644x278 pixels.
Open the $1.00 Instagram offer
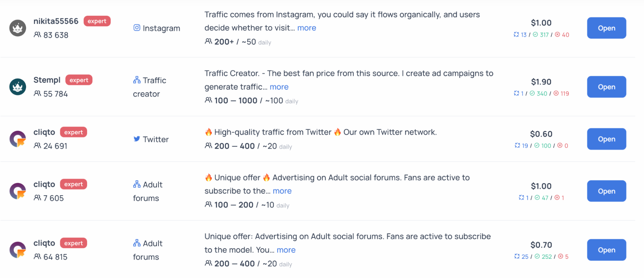click(606, 28)
